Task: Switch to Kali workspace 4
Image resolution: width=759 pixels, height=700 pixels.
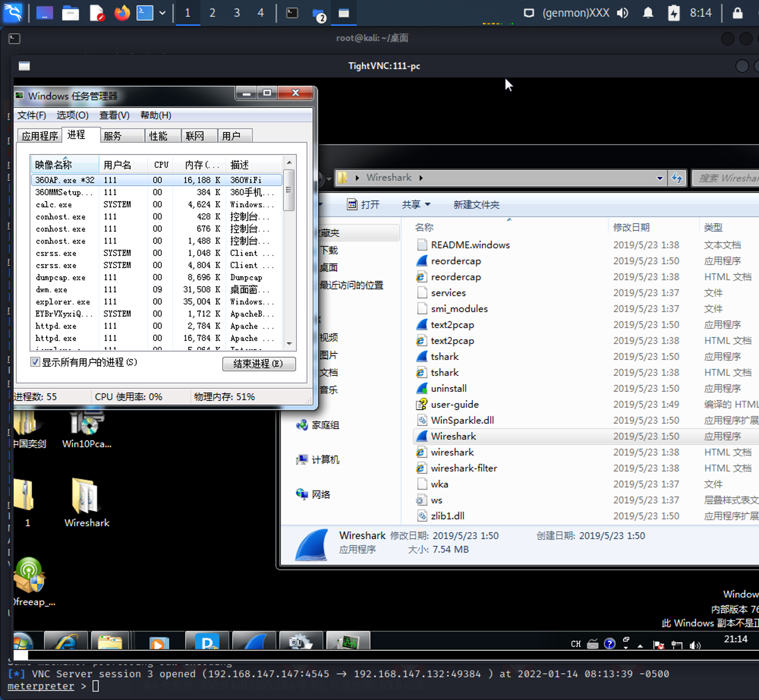Action: pos(261,13)
